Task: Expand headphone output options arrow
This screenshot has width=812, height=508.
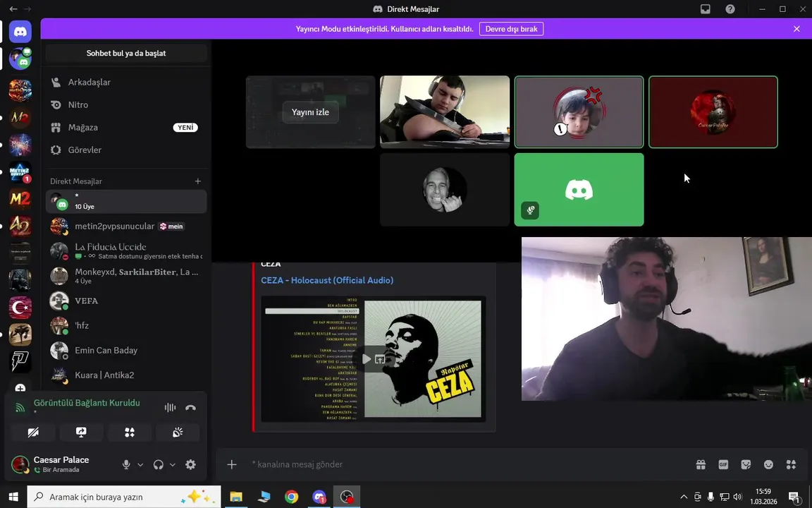Action: (x=173, y=464)
